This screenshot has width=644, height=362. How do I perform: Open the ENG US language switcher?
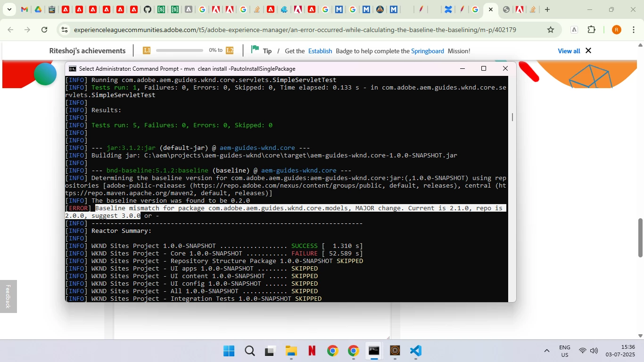pyautogui.click(x=565, y=351)
